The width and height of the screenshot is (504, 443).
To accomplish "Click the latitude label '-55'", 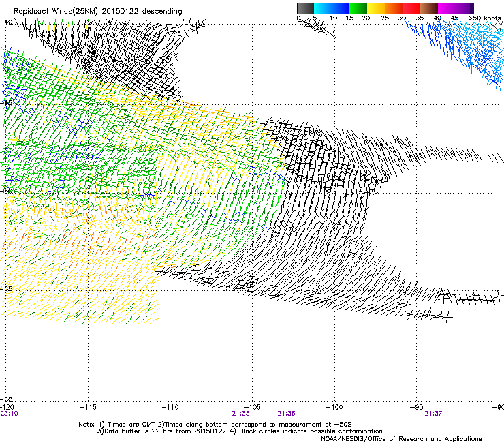I will (x=6, y=288).
